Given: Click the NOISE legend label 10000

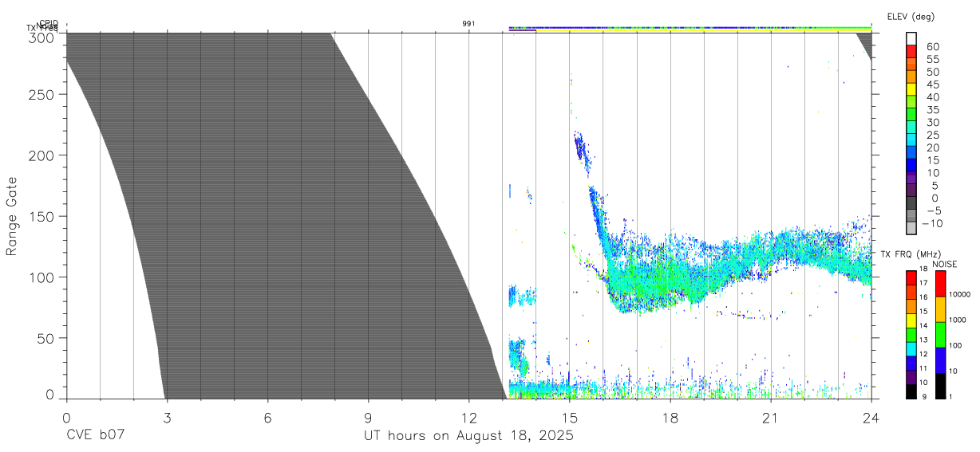Looking at the screenshot, I should click(x=959, y=294).
